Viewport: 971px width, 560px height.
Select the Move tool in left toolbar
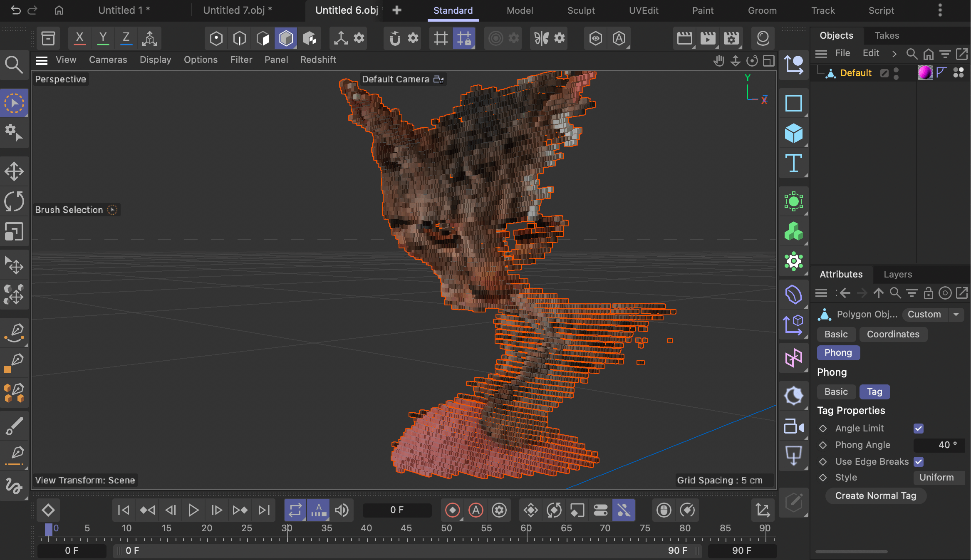coord(14,171)
